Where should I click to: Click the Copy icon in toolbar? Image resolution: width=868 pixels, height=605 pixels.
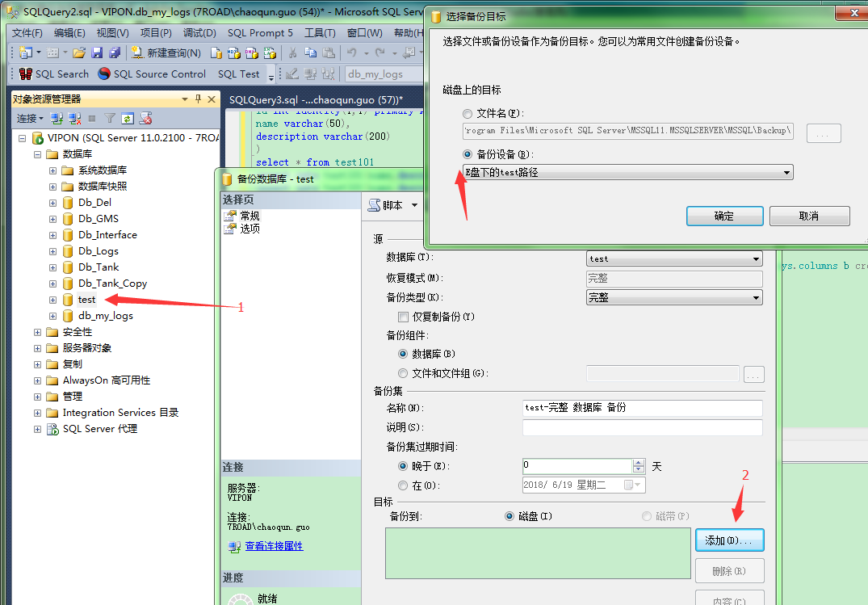pos(311,53)
